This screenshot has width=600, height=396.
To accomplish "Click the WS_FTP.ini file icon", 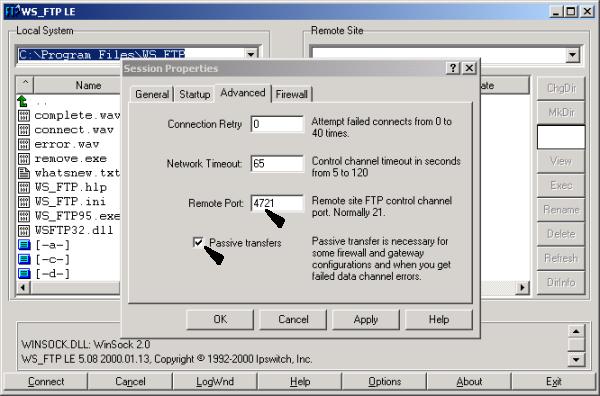I will click(24, 202).
